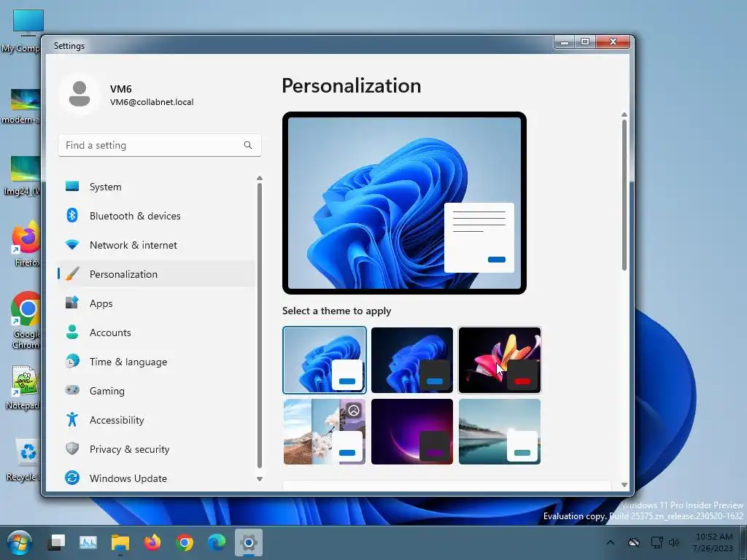Click the Gaming controller icon
The width and height of the screenshot is (747, 560).
[72, 390]
